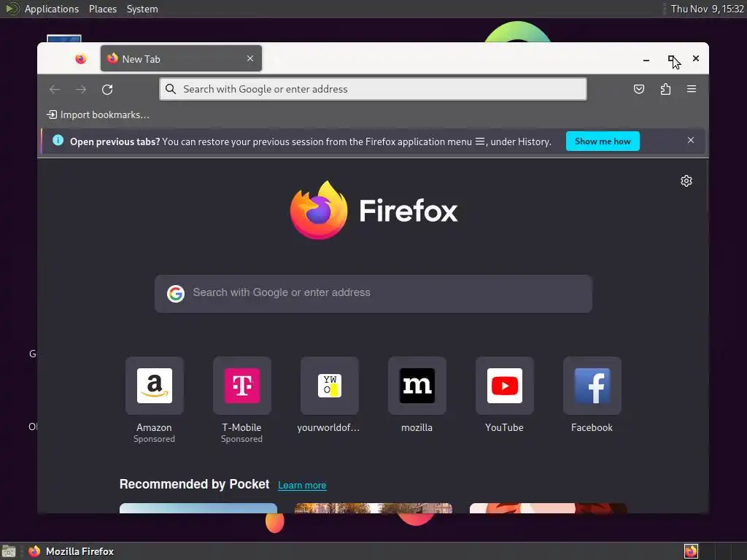Reload the current page
The width and height of the screenshot is (747, 560).
(107, 89)
